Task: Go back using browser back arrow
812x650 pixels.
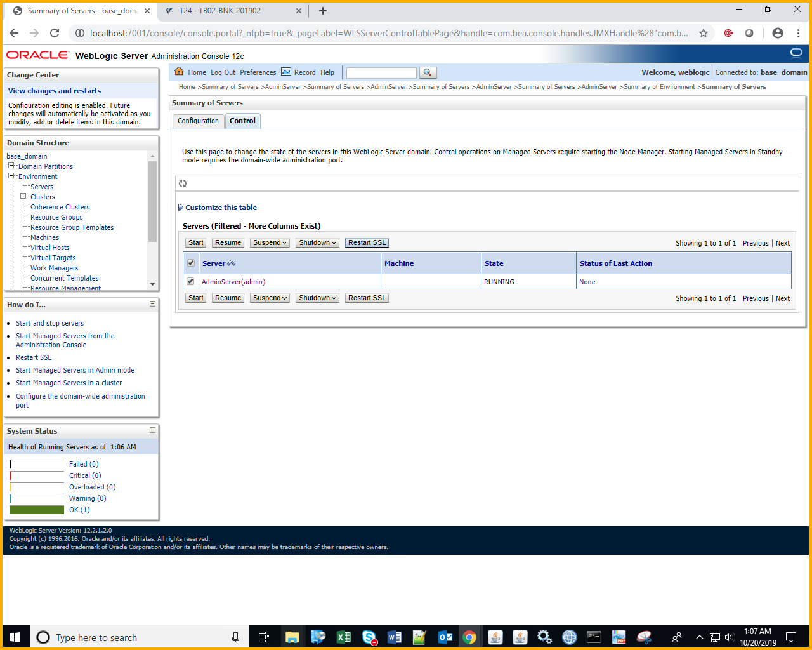Action: 14,33
